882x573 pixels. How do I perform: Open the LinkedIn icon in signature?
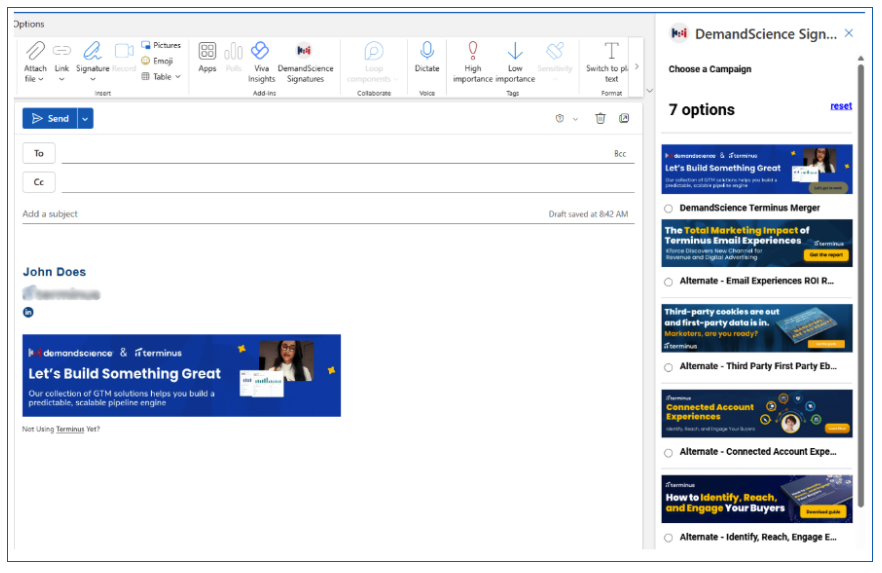[28, 313]
